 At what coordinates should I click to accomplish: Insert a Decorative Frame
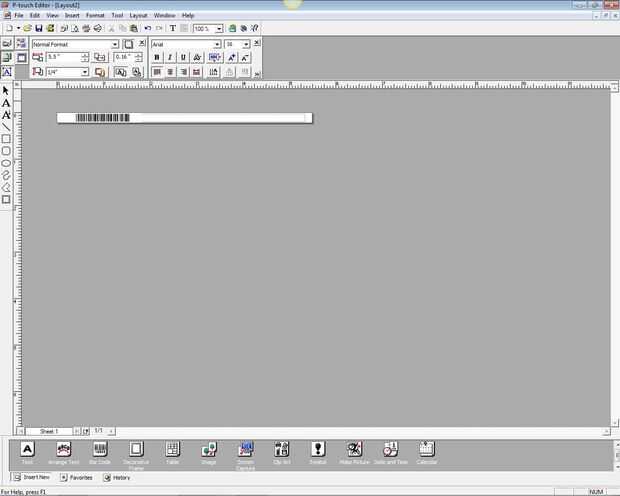[x=136, y=456]
